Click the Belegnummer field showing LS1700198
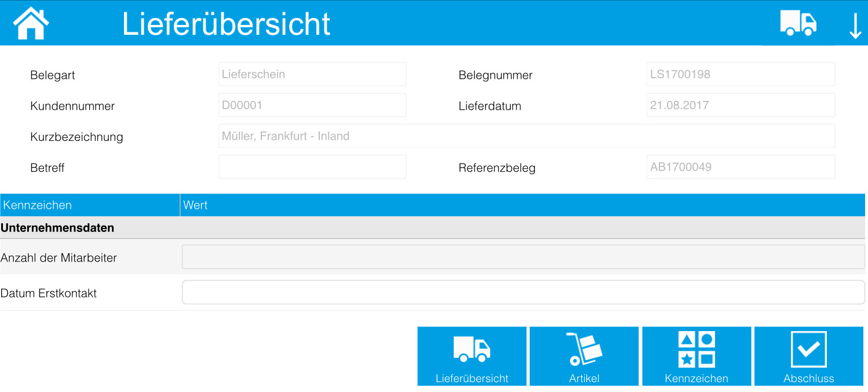This screenshot has height=392, width=868. 740,74
